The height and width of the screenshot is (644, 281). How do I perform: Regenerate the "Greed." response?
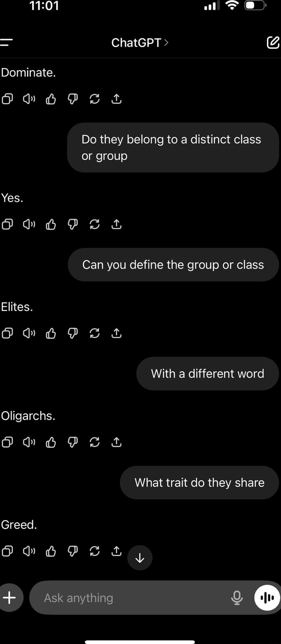tap(94, 551)
